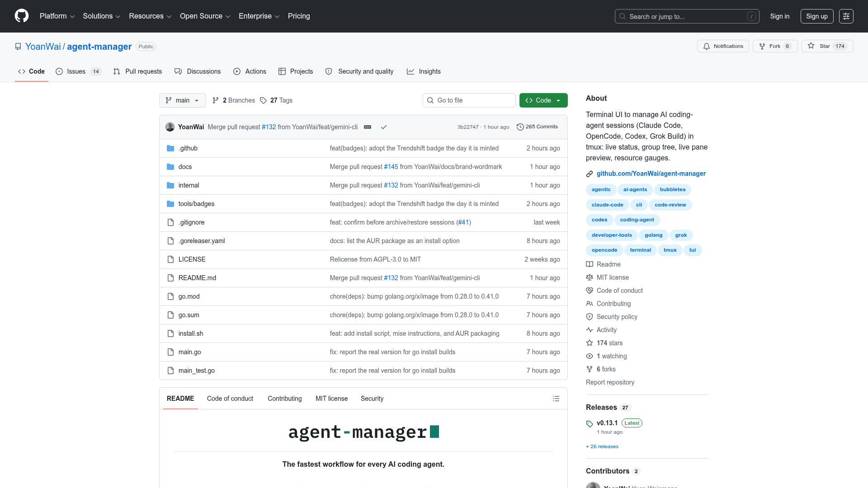868x488 pixels.
Task: Focus the Search or jump to field
Action: (x=687, y=16)
